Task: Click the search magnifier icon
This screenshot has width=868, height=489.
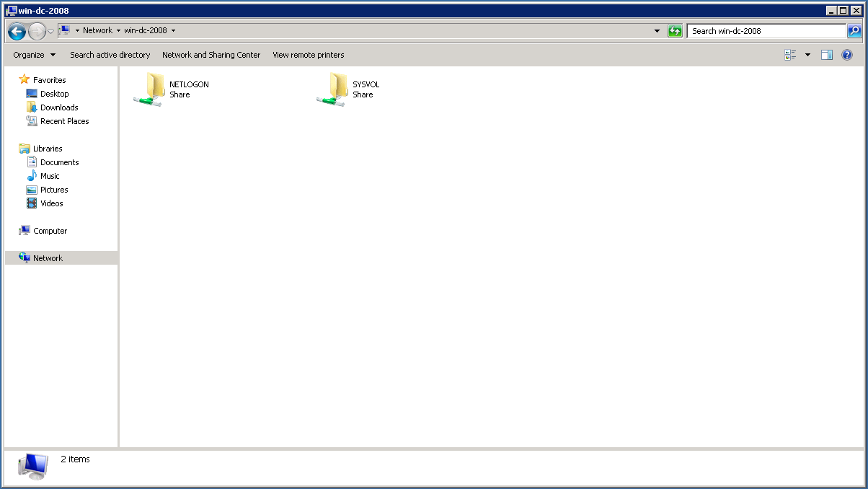Action: coord(854,31)
